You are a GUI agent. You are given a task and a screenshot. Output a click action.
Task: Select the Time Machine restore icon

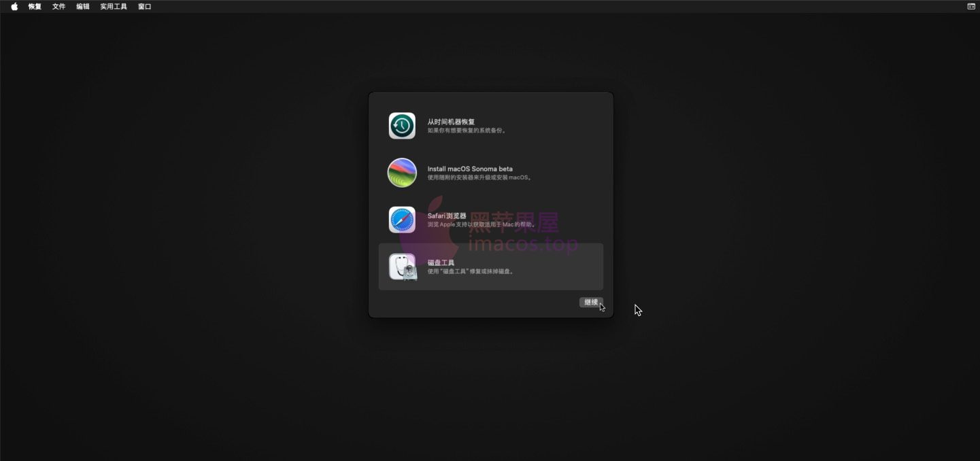pos(402,126)
